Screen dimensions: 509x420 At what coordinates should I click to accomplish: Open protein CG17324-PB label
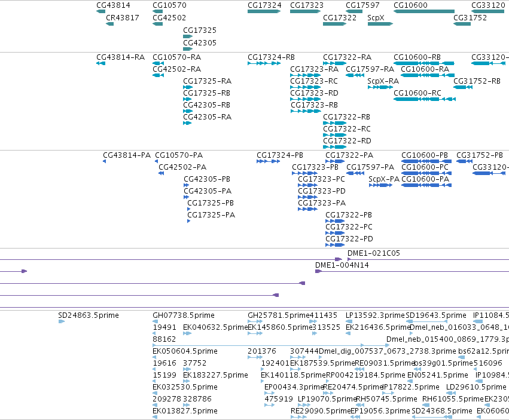(280, 155)
